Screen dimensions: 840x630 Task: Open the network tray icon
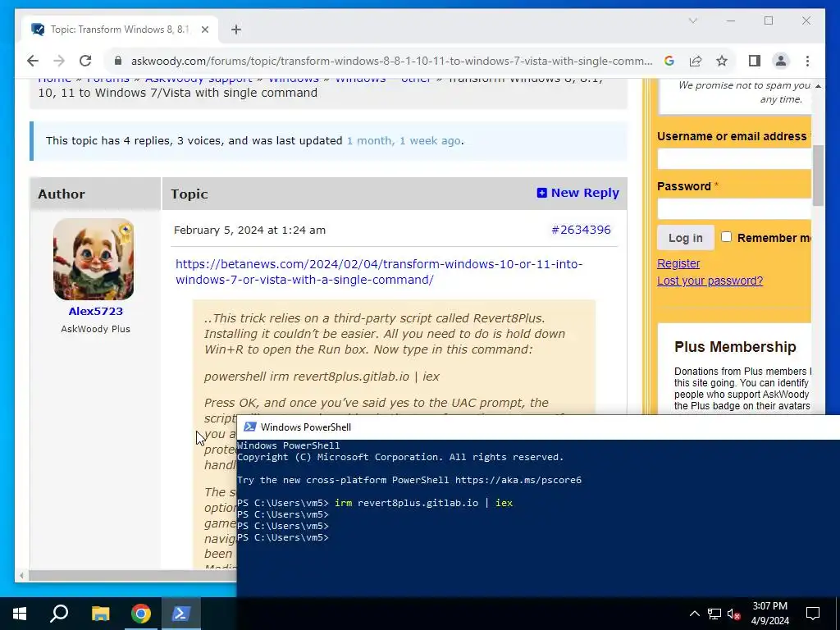[714, 614]
